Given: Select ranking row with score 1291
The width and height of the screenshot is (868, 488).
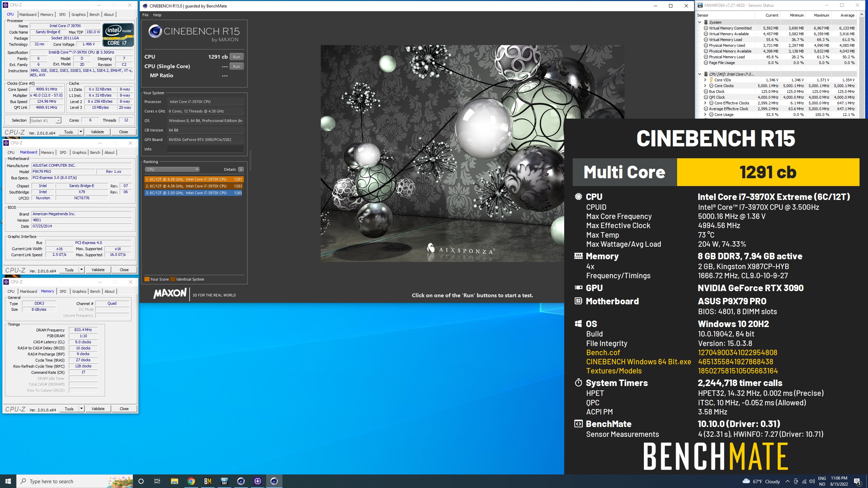Looking at the screenshot, I should pos(194,179).
